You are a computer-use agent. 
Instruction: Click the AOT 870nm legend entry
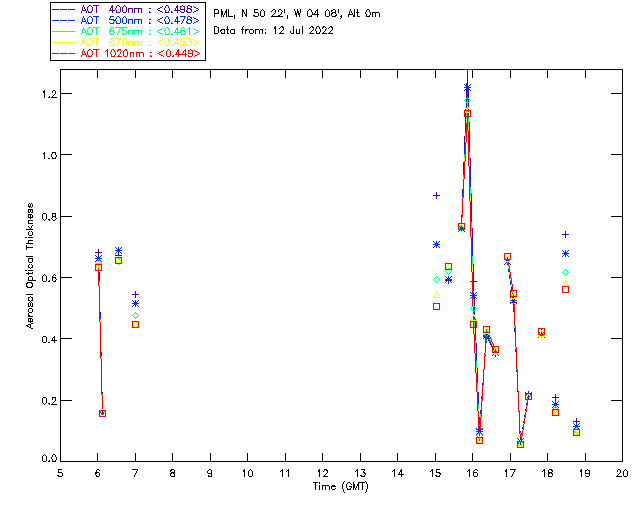coord(128,42)
